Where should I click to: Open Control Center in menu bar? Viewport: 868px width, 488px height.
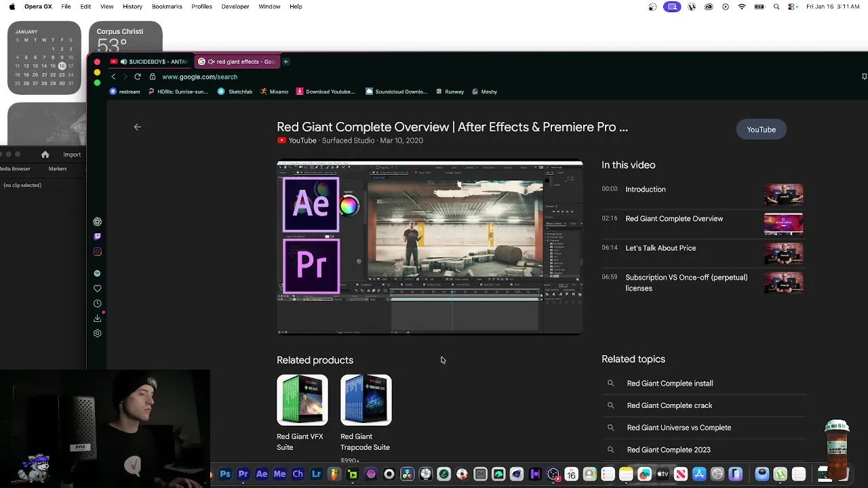click(x=791, y=7)
